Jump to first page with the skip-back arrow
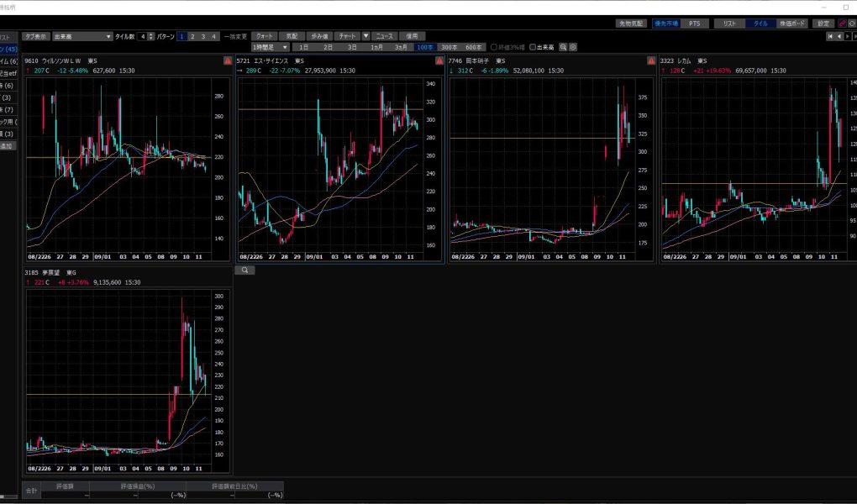The height and width of the screenshot is (504, 857). click(x=831, y=36)
